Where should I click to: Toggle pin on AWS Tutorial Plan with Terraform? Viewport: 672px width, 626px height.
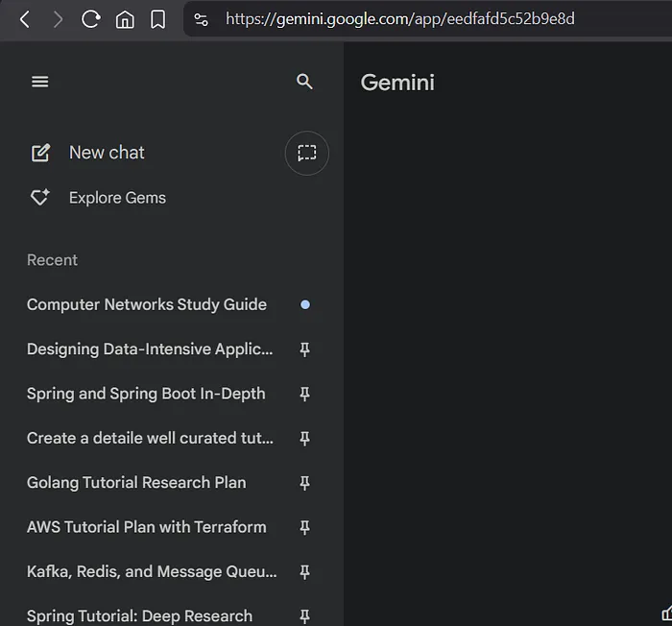coord(305,527)
